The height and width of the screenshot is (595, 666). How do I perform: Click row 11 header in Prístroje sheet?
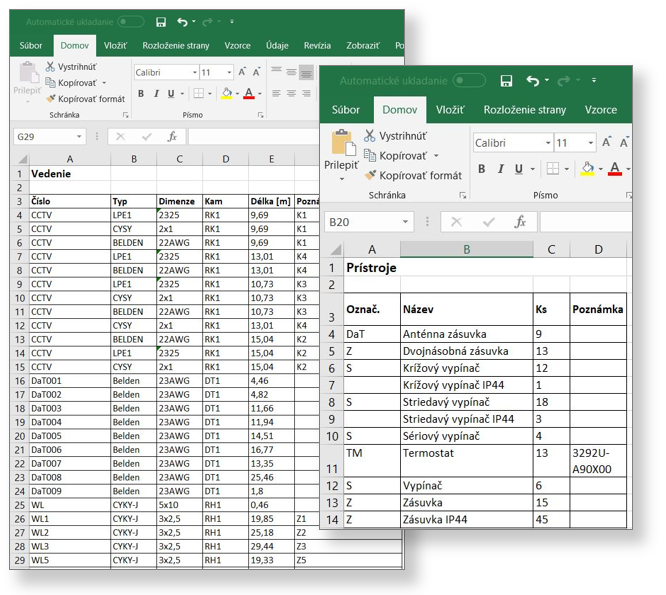pos(332,461)
